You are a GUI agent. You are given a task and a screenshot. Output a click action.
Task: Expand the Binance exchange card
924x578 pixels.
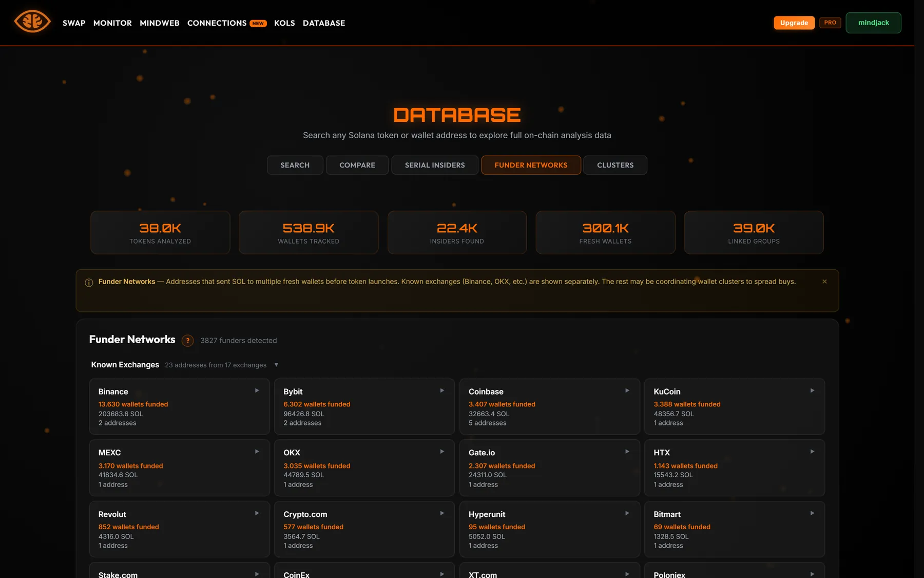click(257, 390)
